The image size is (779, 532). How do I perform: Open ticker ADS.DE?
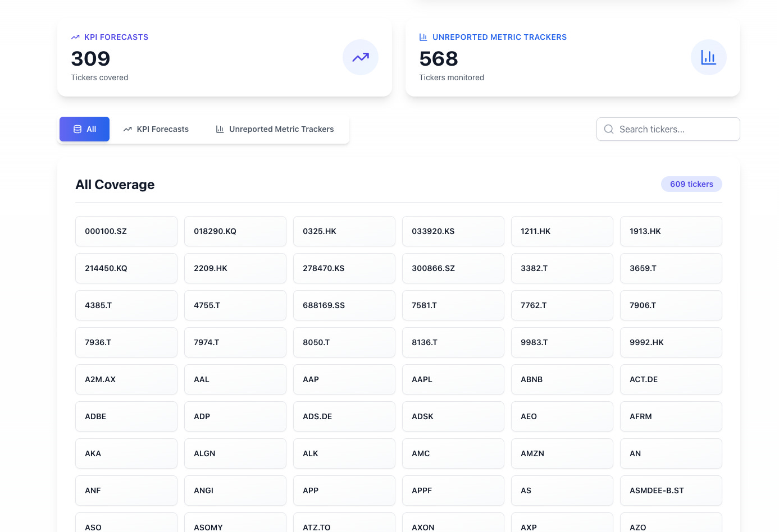344,416
